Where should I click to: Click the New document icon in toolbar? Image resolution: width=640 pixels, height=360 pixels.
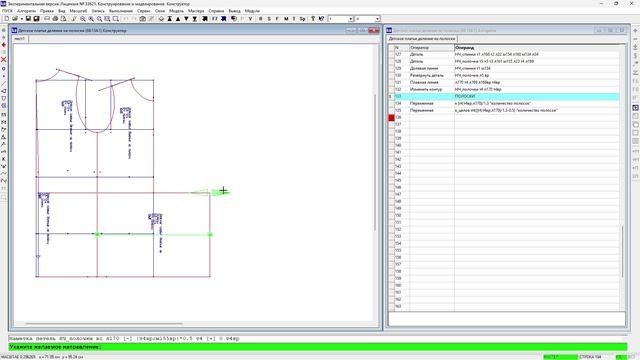(7, 18)
